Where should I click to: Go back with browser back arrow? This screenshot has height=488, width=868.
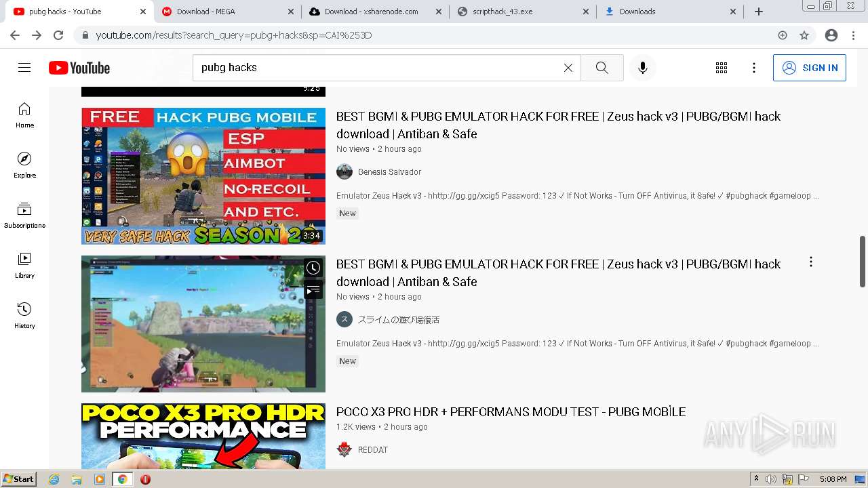(15, 35)
